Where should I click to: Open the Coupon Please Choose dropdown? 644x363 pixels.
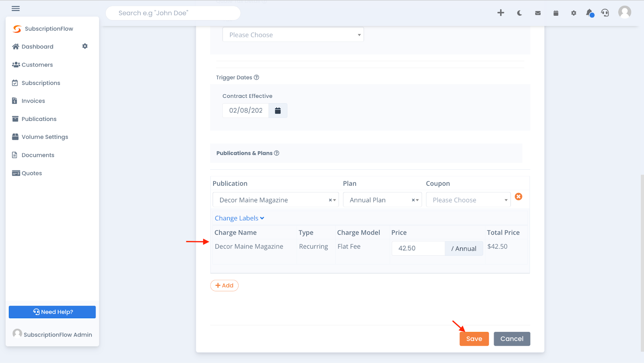click(x=469, y=200)
